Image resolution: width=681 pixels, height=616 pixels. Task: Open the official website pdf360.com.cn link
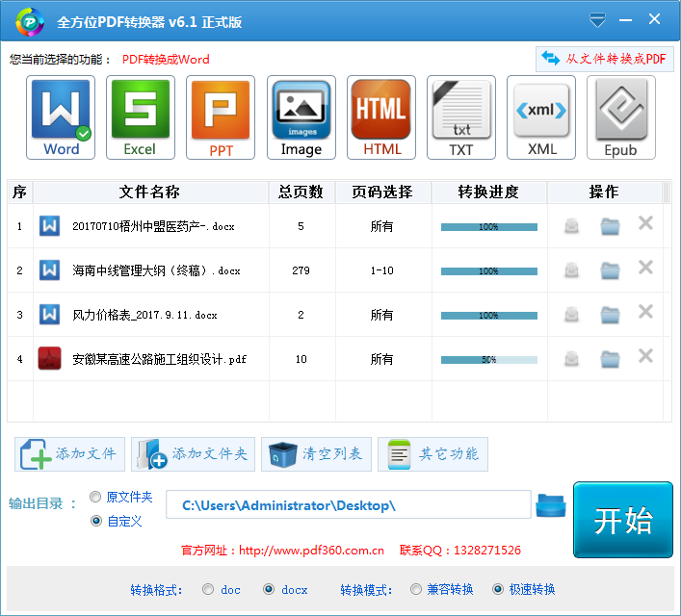coord(311,552)
